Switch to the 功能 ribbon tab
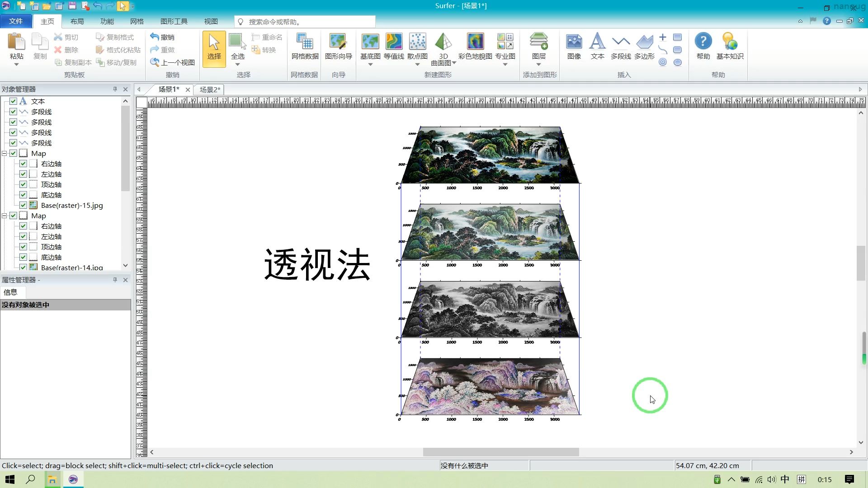Screen dimensions: 868x488 tap(107, 21)
